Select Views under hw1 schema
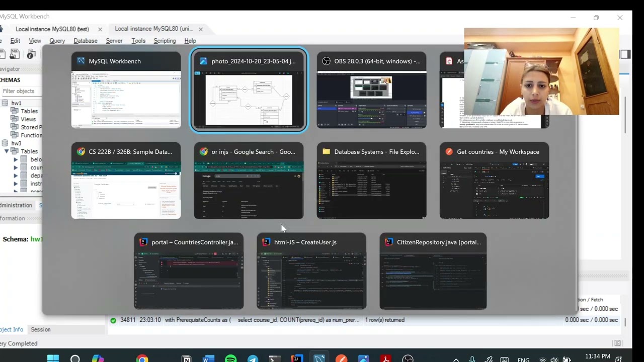This screenshot has width=644, height=362. pos(28,119)
